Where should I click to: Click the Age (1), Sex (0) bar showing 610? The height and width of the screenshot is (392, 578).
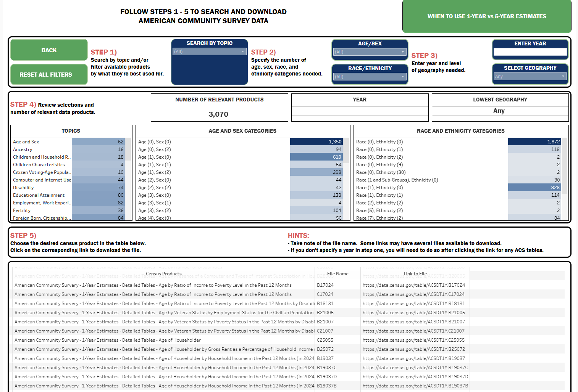coord(316,157)
